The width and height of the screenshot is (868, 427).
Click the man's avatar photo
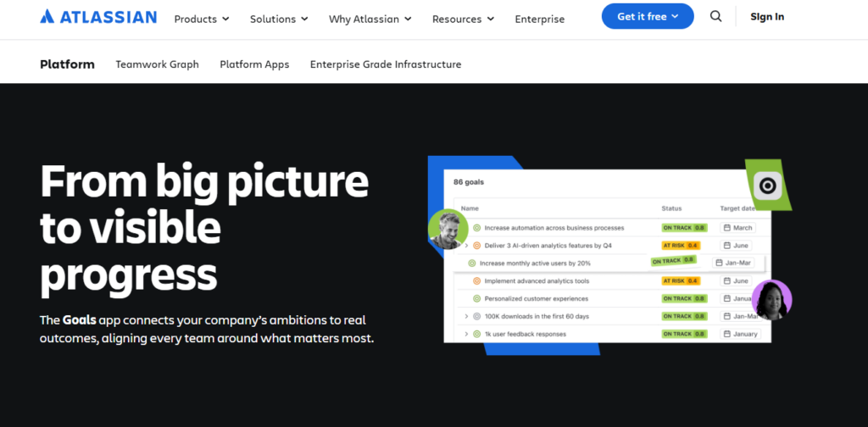point(448,229)
